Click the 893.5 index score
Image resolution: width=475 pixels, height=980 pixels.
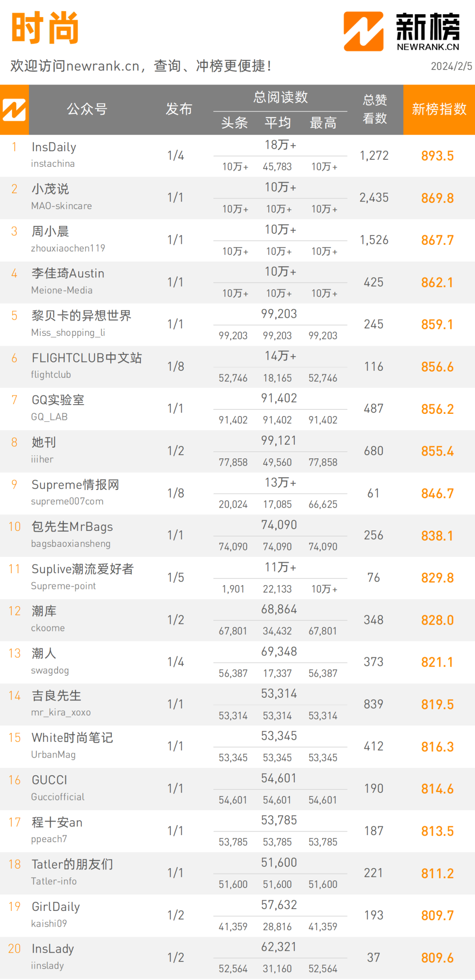click(x=437, y=156)
